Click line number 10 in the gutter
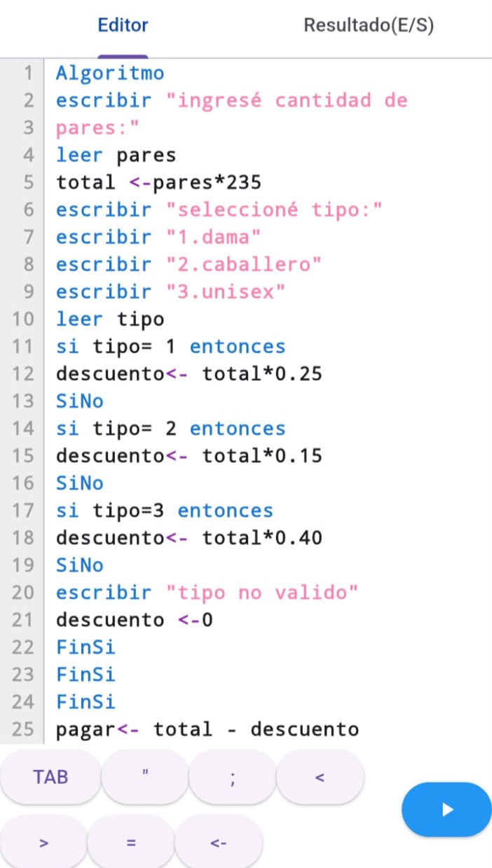 [x=23, y=319]
